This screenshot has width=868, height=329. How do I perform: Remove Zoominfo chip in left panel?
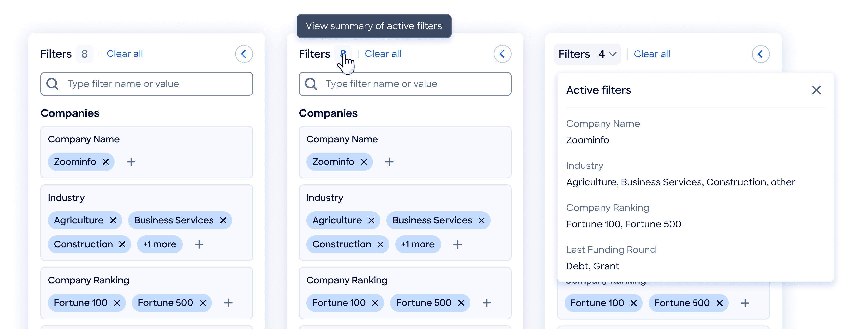[105, 162]
